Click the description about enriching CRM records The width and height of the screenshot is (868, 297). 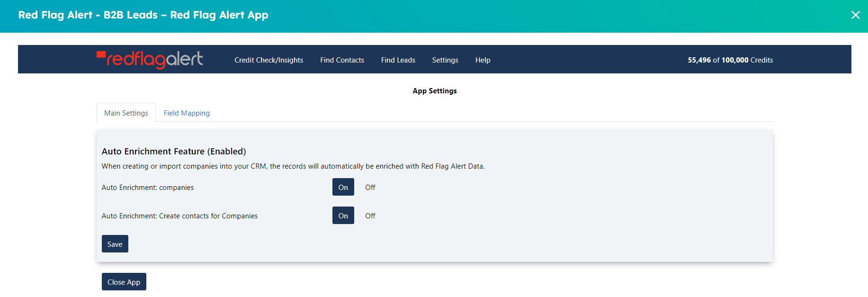(x=293, y=166)
